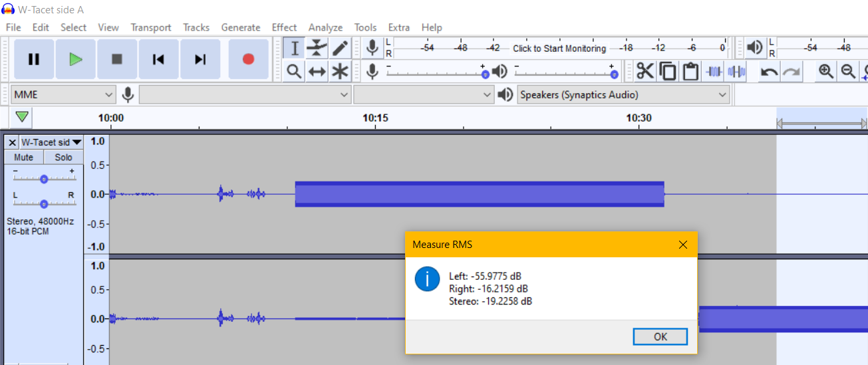Click the 10:30 mark on the timeline
868x365 pixels.
(x=639, y=118)
